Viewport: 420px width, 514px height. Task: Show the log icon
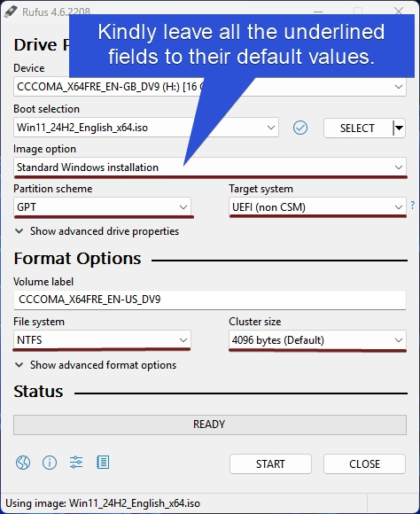[x=103, y=463]
